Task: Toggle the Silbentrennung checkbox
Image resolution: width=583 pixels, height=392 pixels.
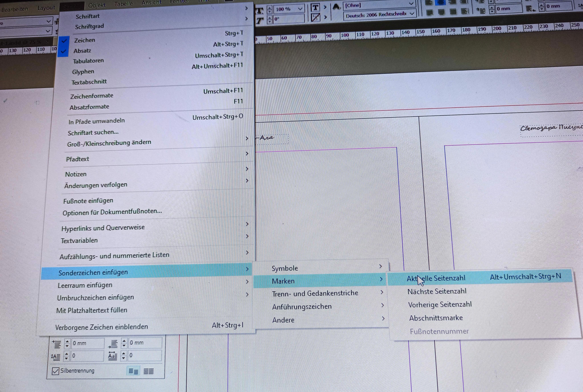Action: pos(55,371)
